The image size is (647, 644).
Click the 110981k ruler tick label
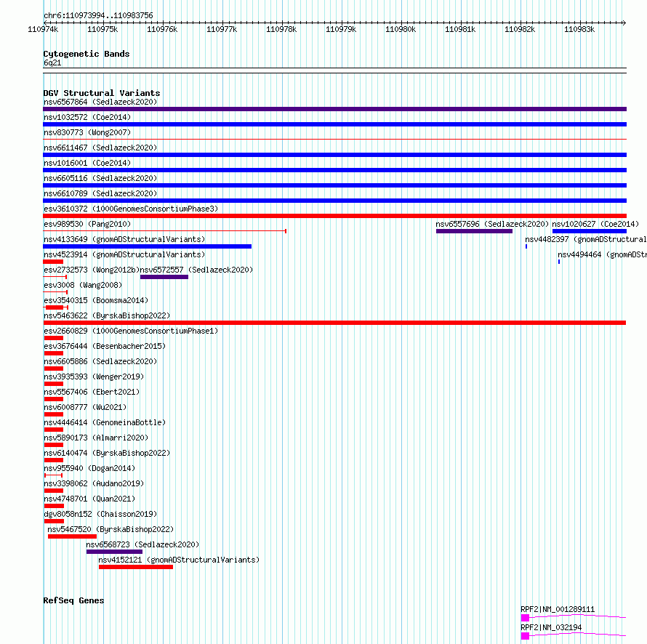[x=460, y=29]
